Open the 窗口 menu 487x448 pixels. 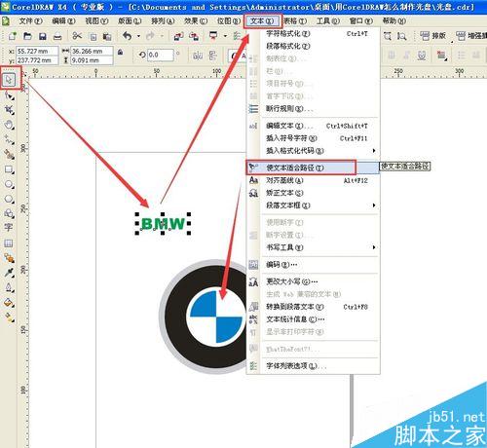(x=361, y=21)
